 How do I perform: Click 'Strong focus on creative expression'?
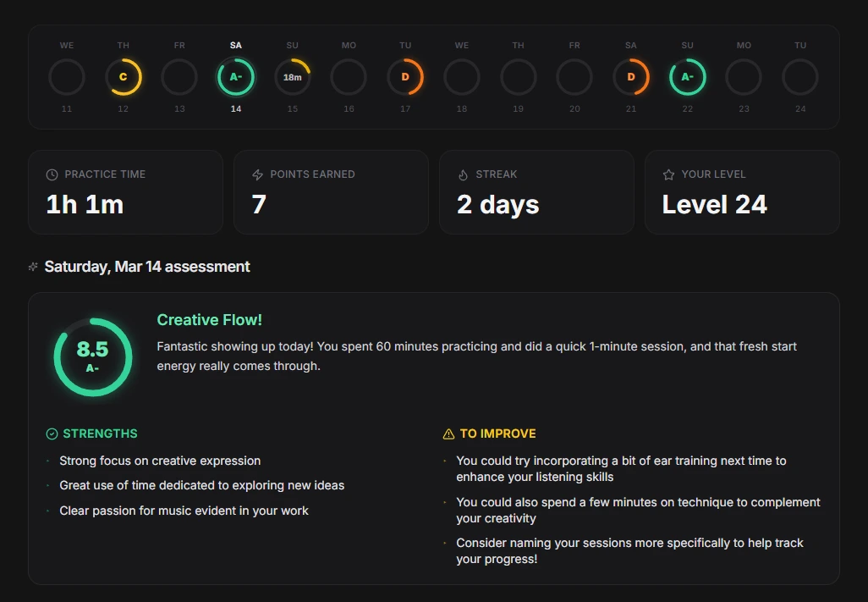tap(160, 461)
